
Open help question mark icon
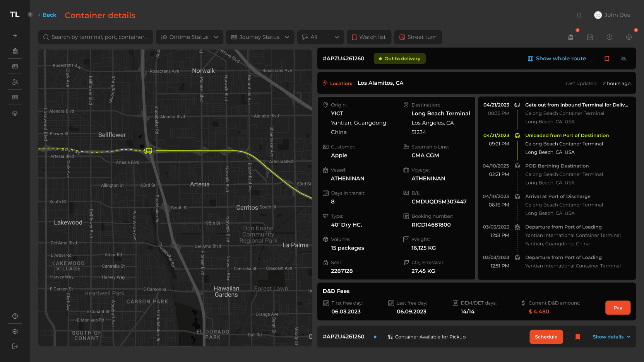coord(15,316)
